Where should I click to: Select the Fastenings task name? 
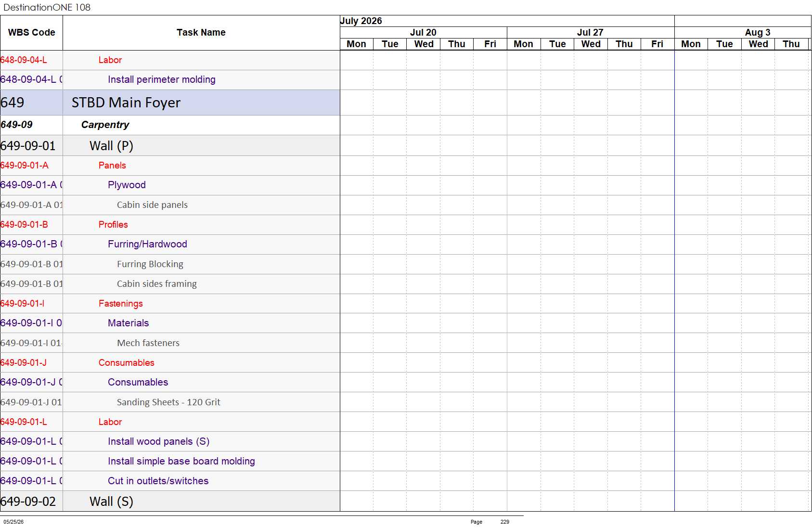tap(120, 304)
